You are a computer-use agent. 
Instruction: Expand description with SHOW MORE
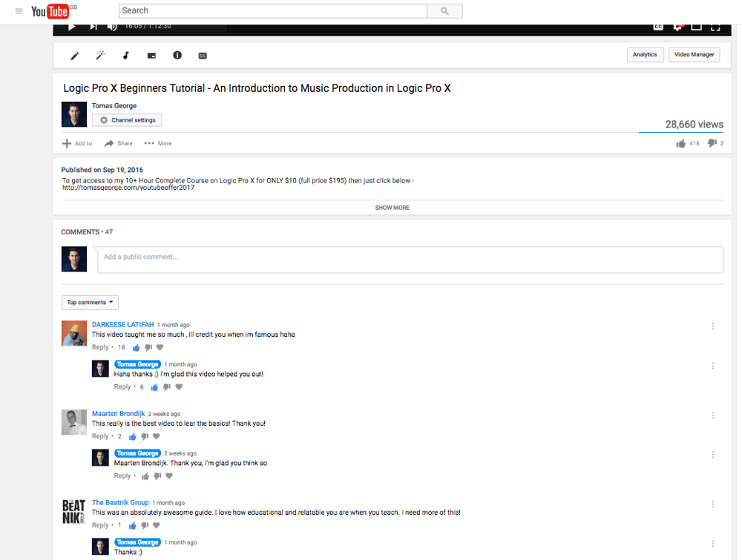coord(393,208)
